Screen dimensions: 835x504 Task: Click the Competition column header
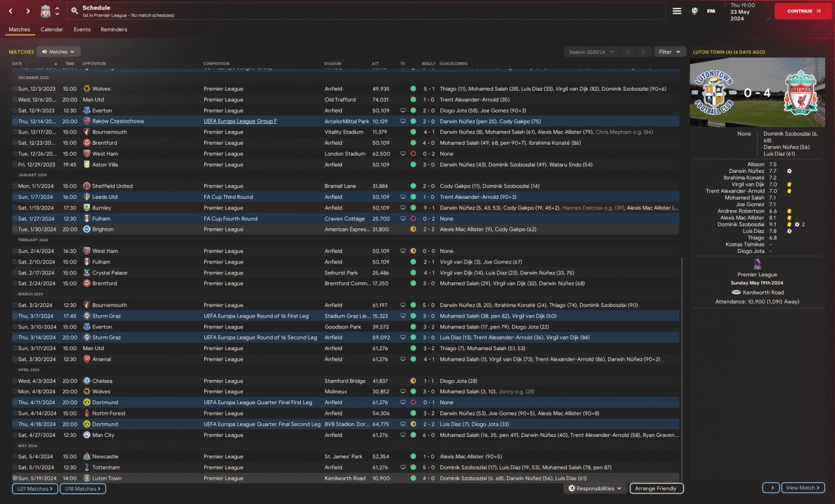[217, 64]
